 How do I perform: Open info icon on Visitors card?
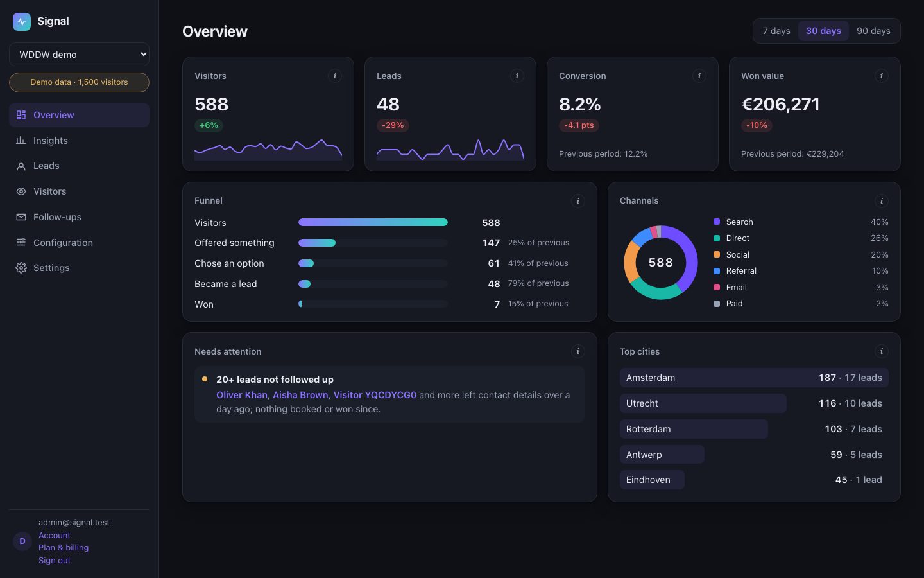(335, 76)
